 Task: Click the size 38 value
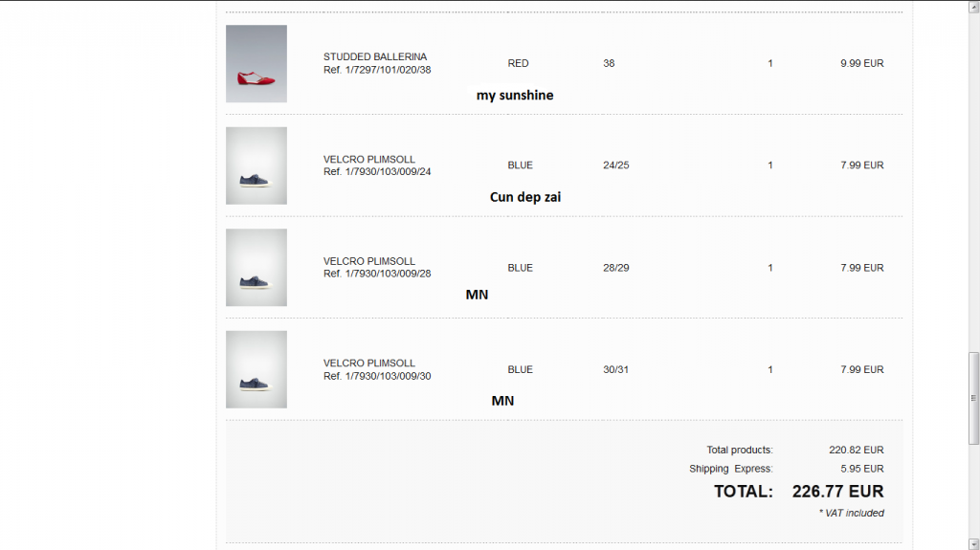click(609, 64)
